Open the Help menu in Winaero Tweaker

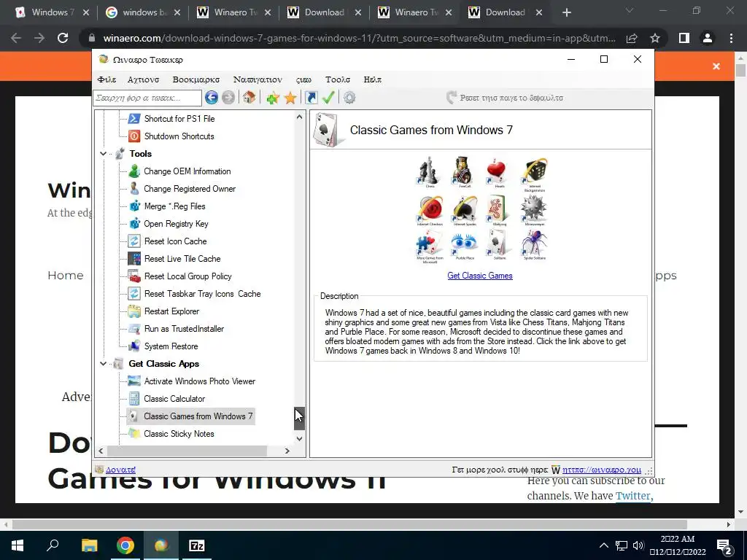tap(373, 79)
